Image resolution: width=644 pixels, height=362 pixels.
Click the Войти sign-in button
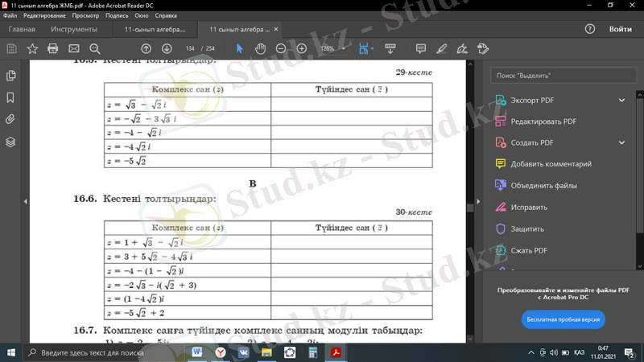[x=620, y=29]
